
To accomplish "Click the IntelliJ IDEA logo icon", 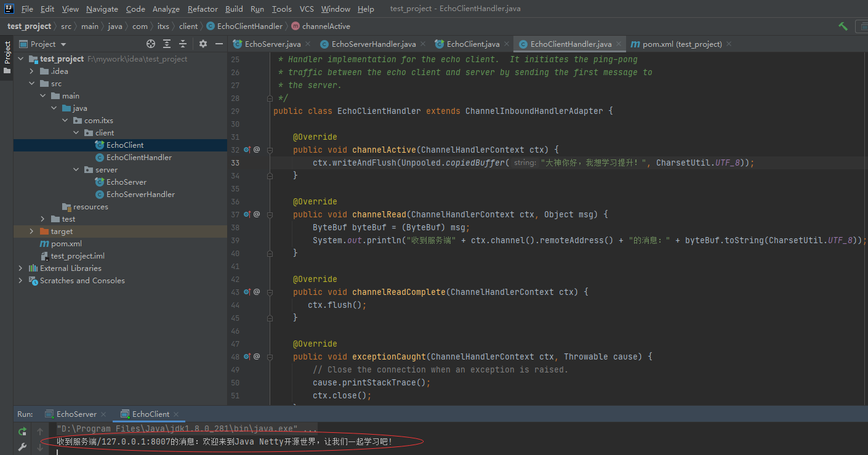I will [x=9, y=9].
